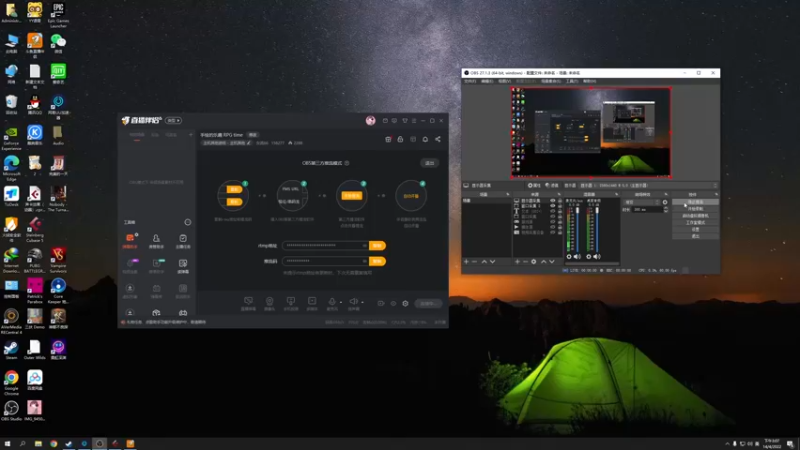
Task: Open the display selection dropdown in OBS
Action: point(648,186)
